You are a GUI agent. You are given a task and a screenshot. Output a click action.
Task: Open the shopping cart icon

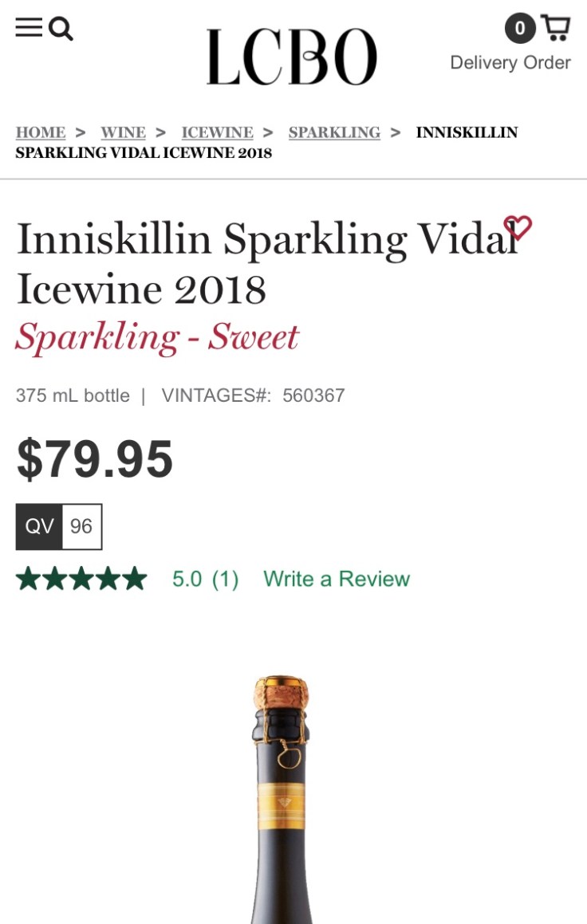(x=555, y=28)
